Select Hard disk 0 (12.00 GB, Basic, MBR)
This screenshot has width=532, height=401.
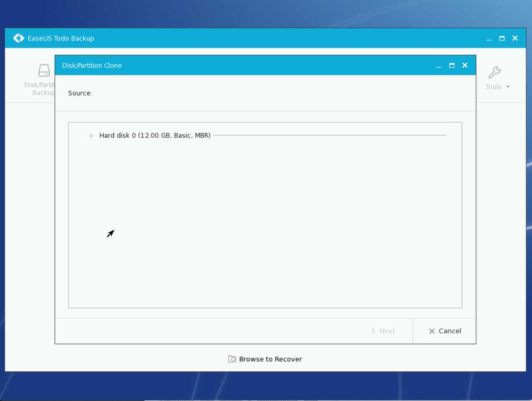click(x=155, y=136)
